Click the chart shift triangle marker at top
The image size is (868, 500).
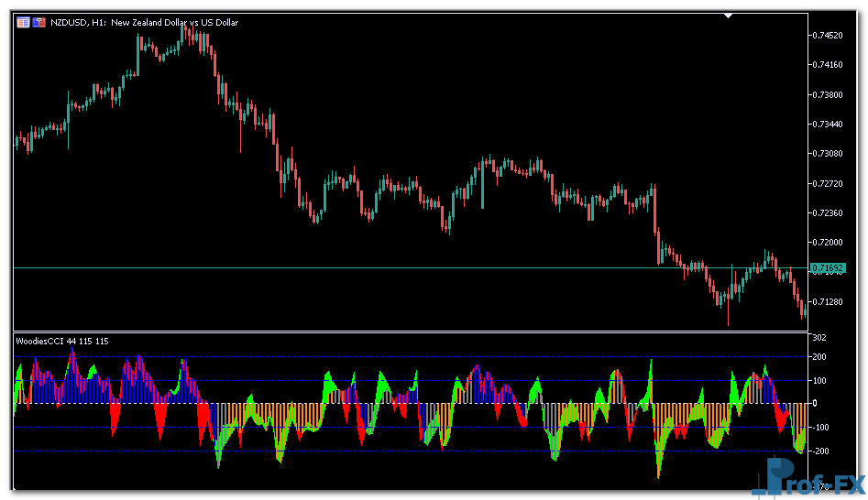728,16
